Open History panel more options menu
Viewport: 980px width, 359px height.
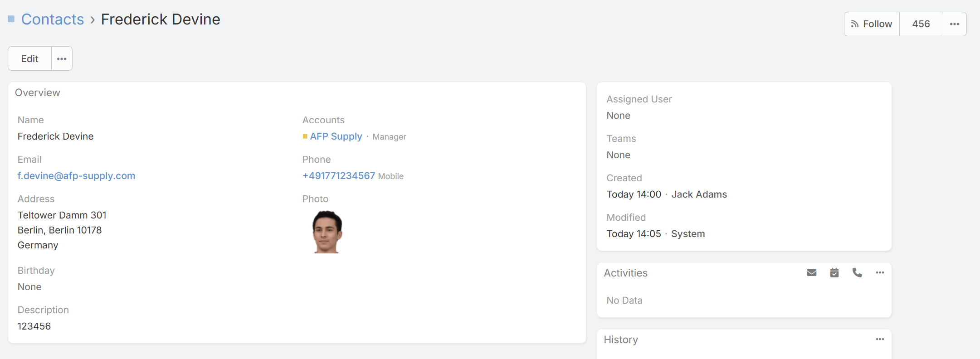click(880, 339)
